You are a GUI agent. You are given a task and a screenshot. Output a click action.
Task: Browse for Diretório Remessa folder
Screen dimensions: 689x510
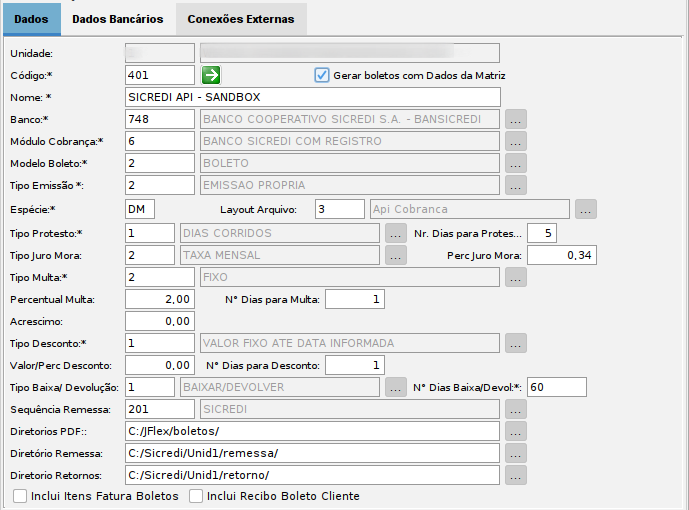(x=515, y=454)
